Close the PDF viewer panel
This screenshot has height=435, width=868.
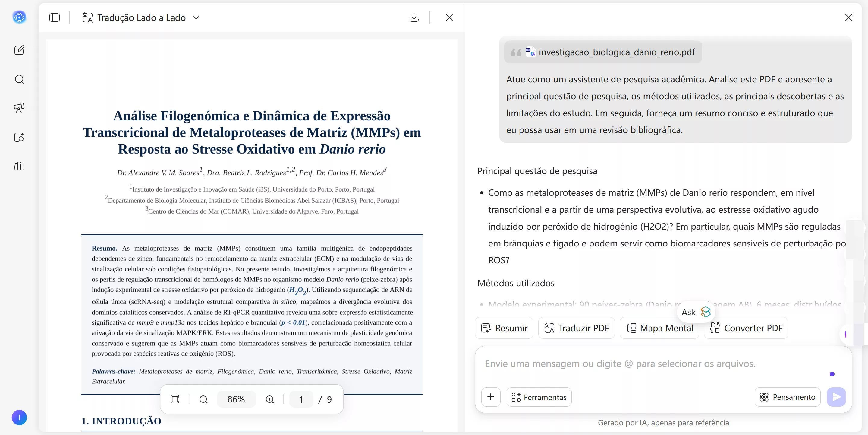449,17
